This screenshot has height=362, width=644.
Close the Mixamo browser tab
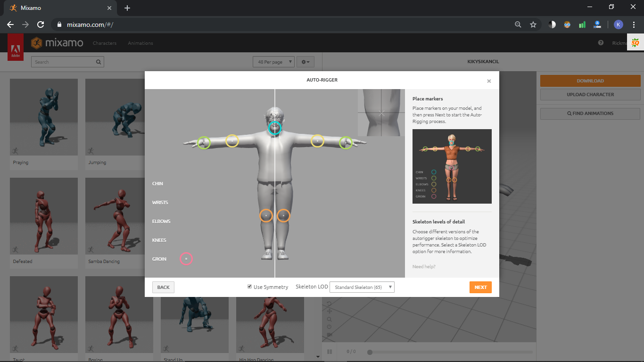109,8
